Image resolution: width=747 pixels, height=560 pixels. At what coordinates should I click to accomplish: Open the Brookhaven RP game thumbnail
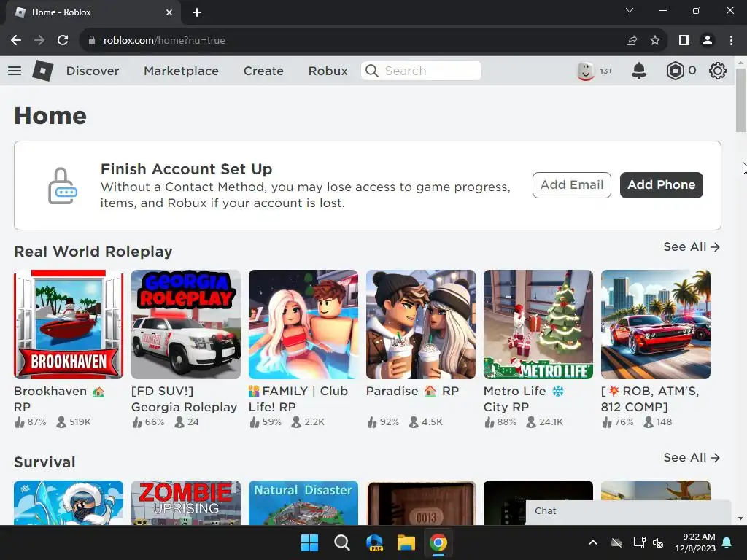click(69, 324)
